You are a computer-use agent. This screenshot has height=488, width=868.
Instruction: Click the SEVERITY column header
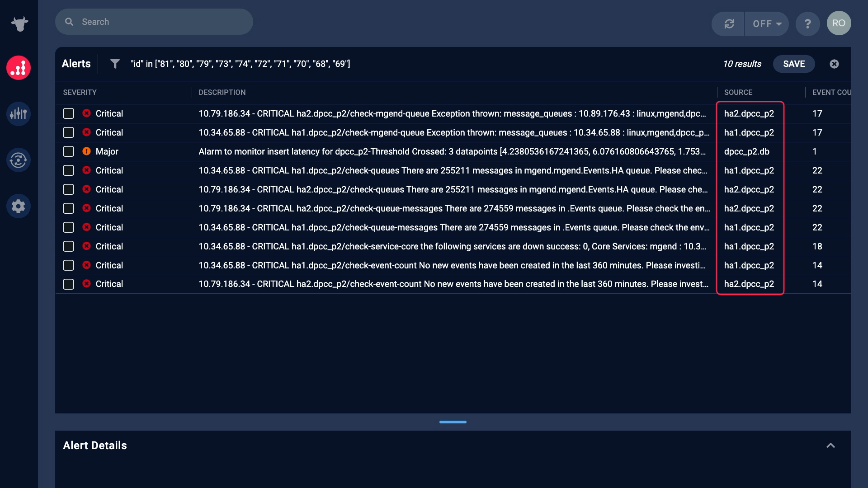point(80,92)
